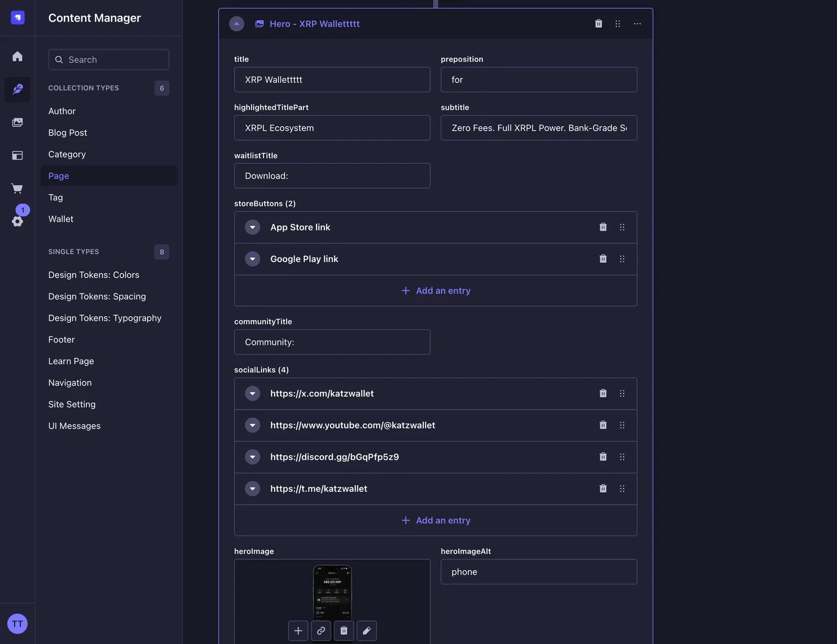Open the Home icon in sidebar

pos(17,56)
